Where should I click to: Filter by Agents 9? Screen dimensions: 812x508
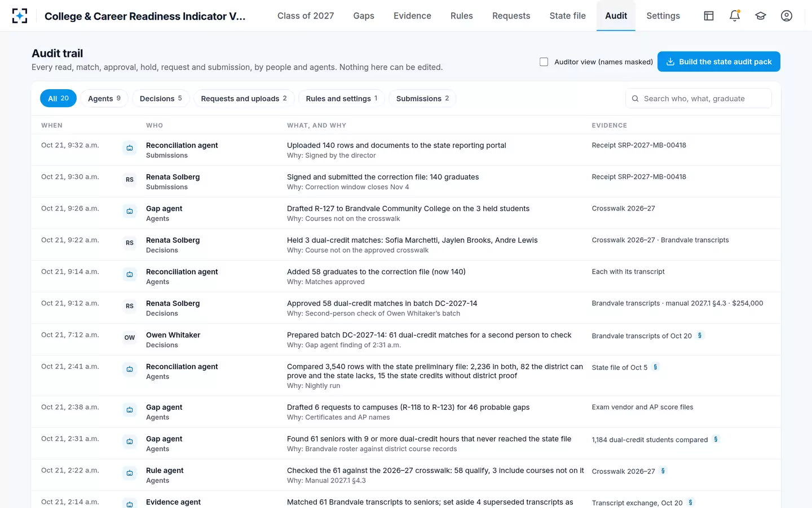[x=104, y=98]
